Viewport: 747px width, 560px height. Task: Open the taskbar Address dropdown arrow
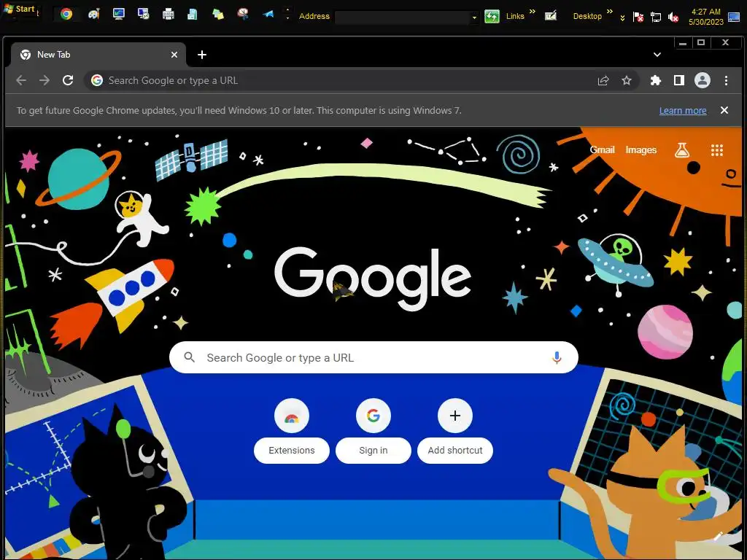point(474,17)
